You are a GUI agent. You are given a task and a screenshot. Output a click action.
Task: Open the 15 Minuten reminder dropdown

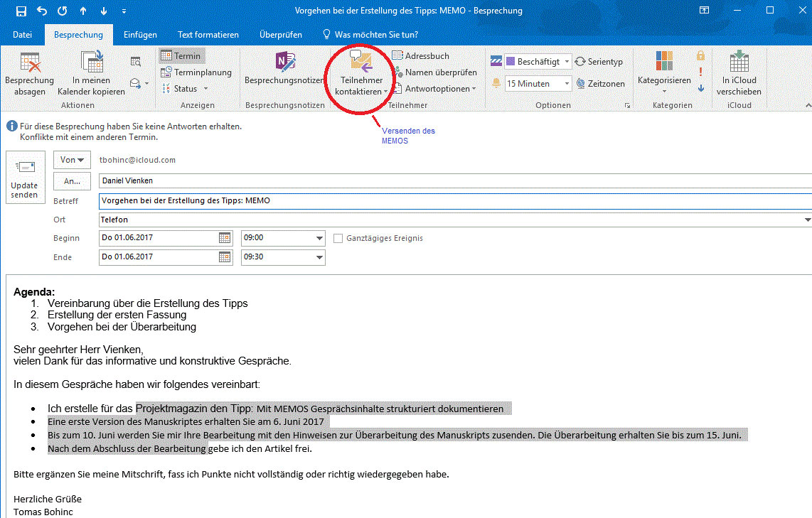pyautogui.click(x=567, y=84)
